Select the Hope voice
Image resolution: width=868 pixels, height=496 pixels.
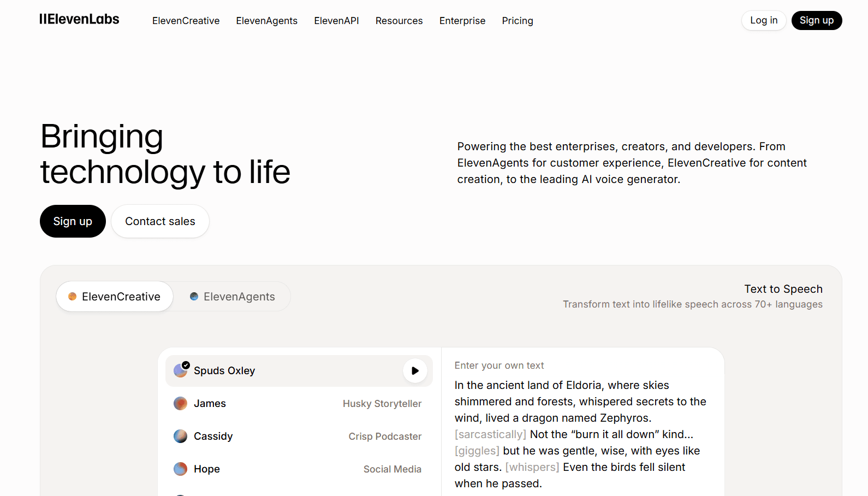[x=299, y=469]
